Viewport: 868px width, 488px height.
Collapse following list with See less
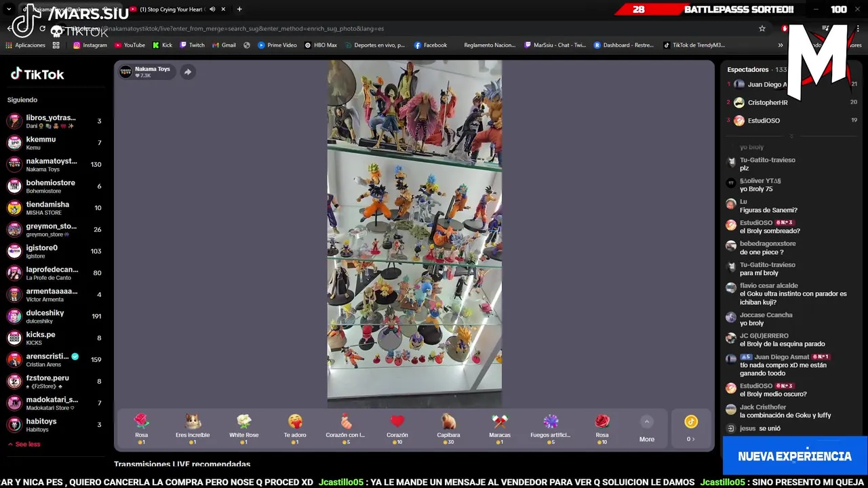[24, 444]
